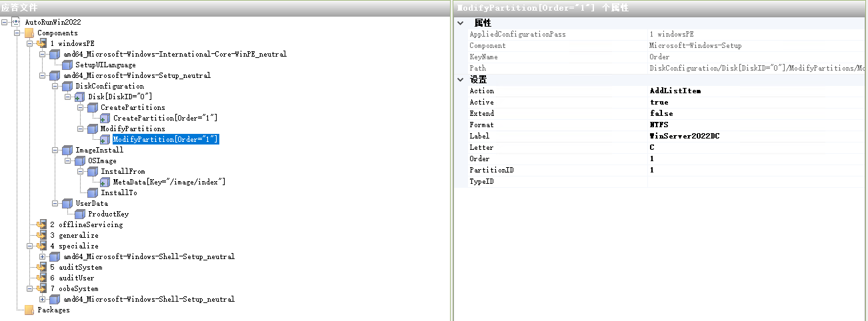
Task: Click the DiskConfiguration component icon
Action: click(x=67, y=86)
